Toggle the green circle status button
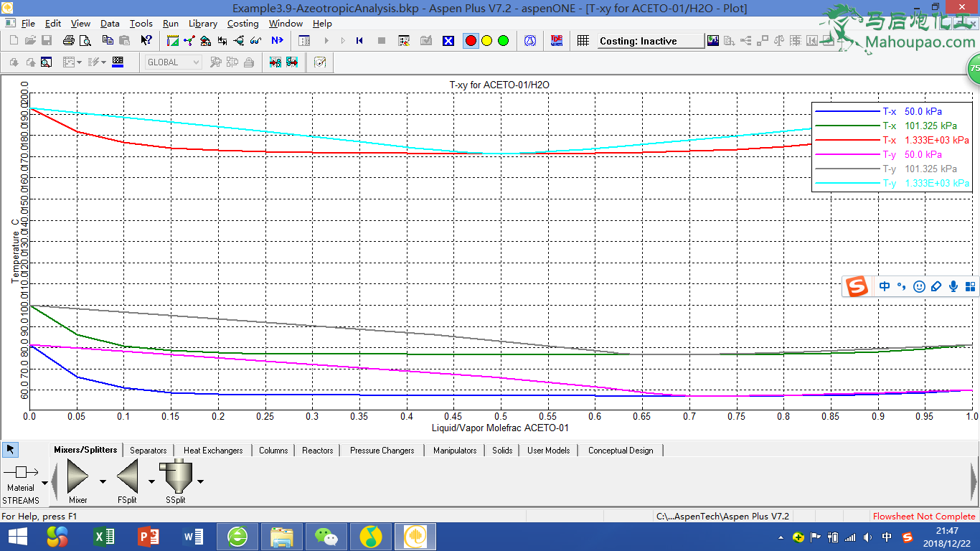Screen dimensions: 980x551 503,41
